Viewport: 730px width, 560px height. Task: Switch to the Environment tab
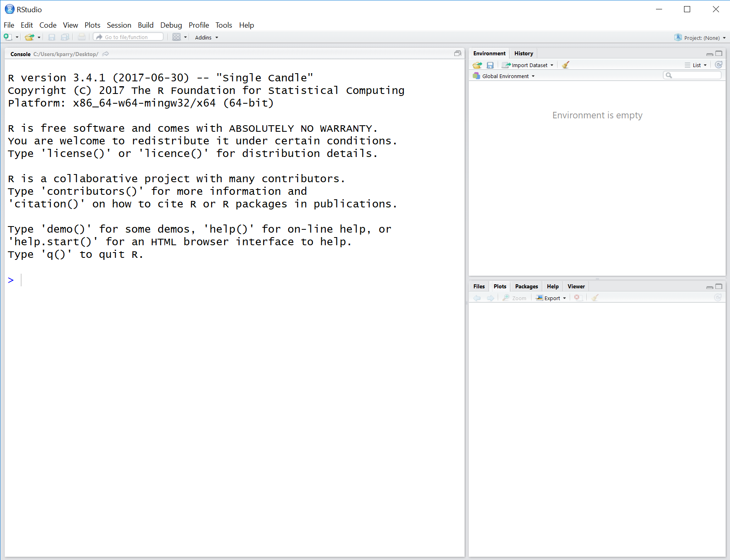489,53
